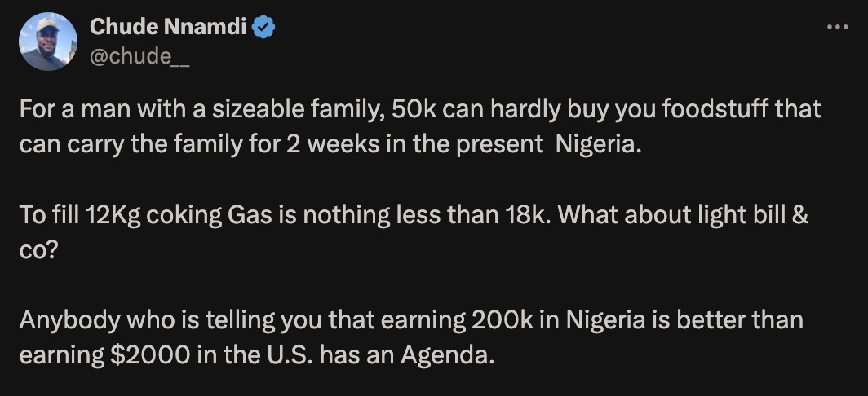
Task: Click the blue verified checkmark badge
Action: (x=263, y=27)
